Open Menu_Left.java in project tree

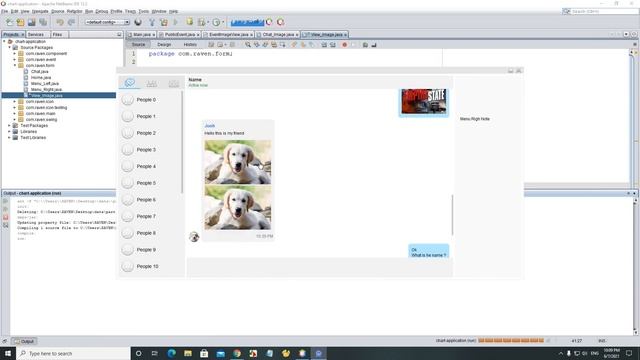[x=44, y=83]
